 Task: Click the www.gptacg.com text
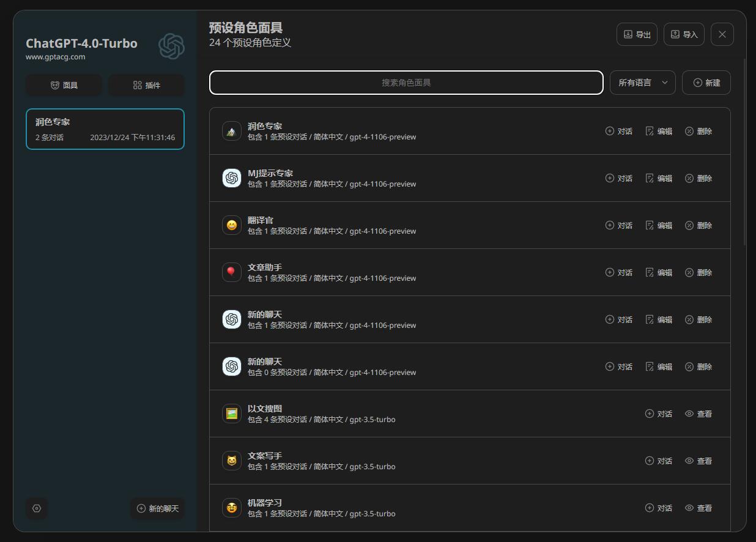[55, 57]
